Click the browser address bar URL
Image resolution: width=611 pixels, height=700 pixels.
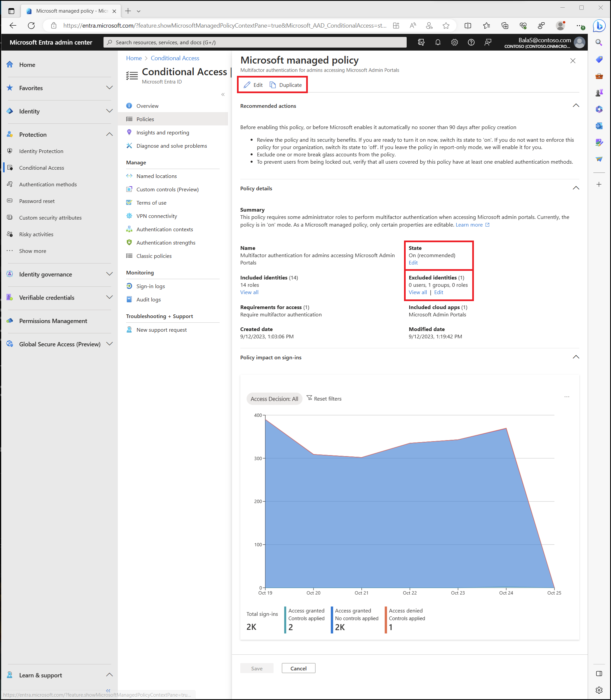[225, 26]
